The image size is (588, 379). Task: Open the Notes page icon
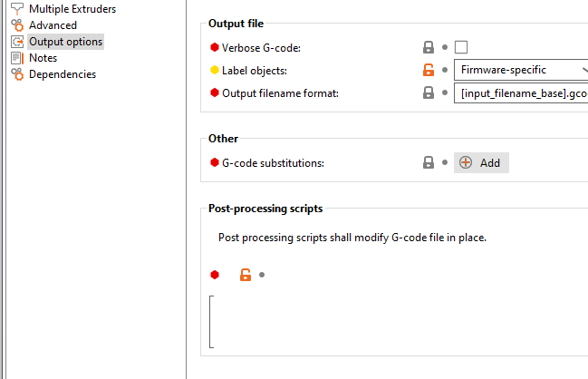pos(17,58)
